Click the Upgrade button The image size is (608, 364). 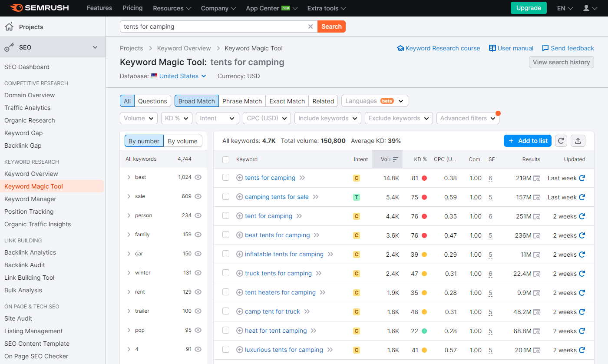pyautogui.click(x=529, y=8)
